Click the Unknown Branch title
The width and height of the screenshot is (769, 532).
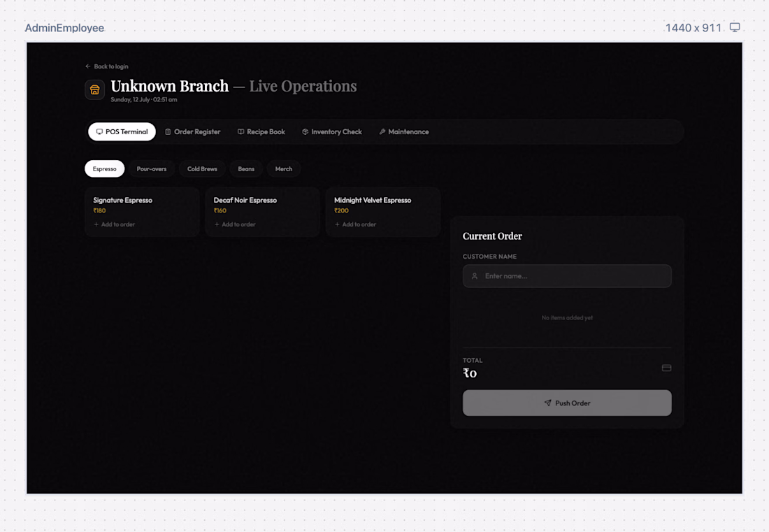pyautogui.click(x=170, y=86)
